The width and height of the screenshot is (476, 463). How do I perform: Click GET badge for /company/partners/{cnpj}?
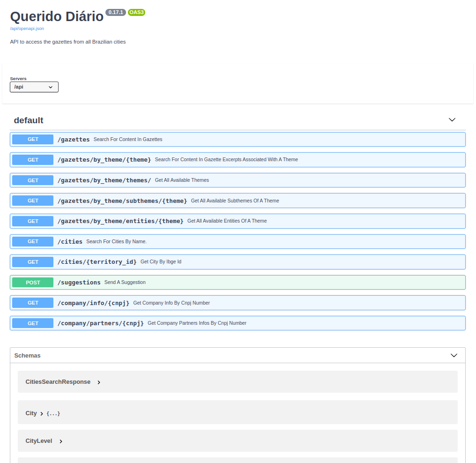click(33, 323)
